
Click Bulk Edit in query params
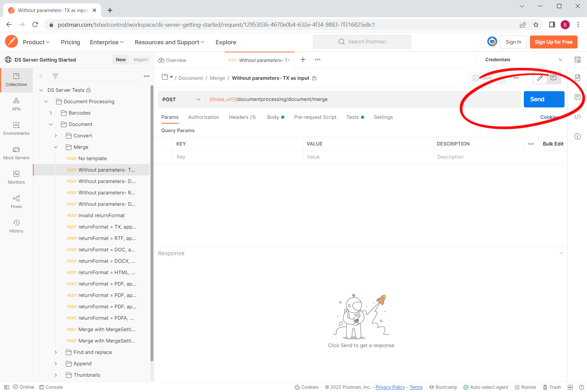[x=553, y=144]
